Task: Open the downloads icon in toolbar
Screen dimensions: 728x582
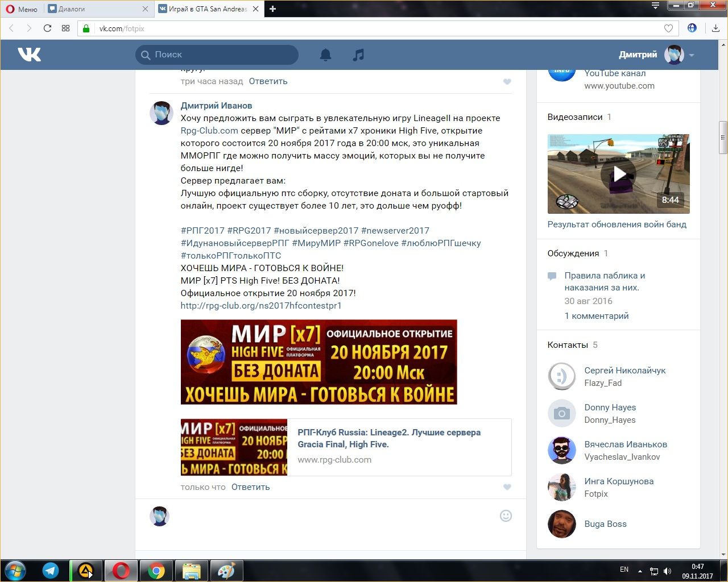Action: tap(715, 28)
